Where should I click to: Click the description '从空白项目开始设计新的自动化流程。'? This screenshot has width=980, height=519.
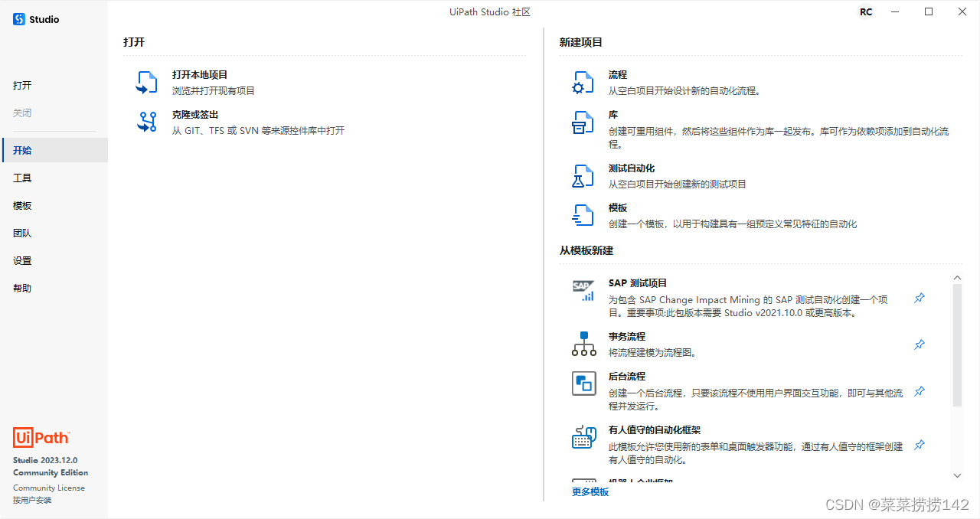tap(684, 91)
